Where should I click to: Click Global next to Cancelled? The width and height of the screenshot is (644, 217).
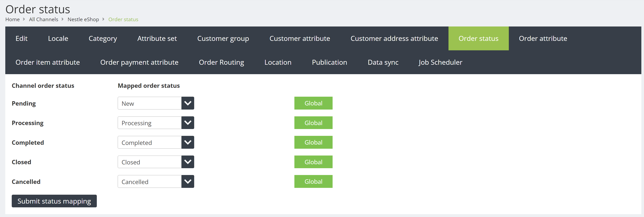[313, 181]
